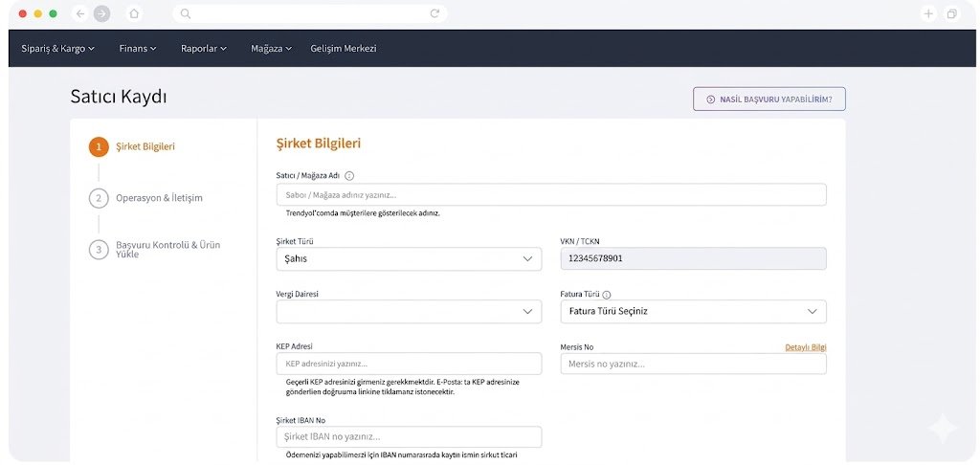980x465 pixels.
Task: Click the browser forward arrow icon
Action: [101, 13]
